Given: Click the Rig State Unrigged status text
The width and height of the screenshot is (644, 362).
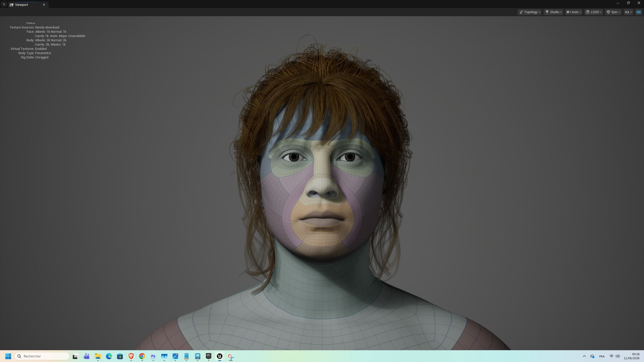Looking at the screenshot, I should click(x=35, y=57).
